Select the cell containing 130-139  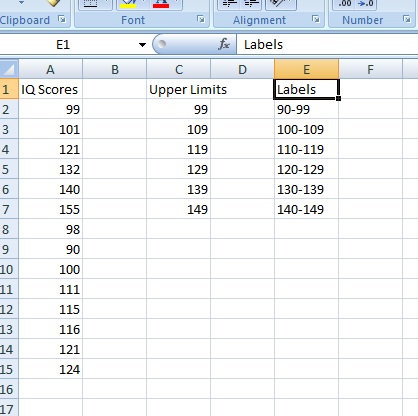(306, 189)
